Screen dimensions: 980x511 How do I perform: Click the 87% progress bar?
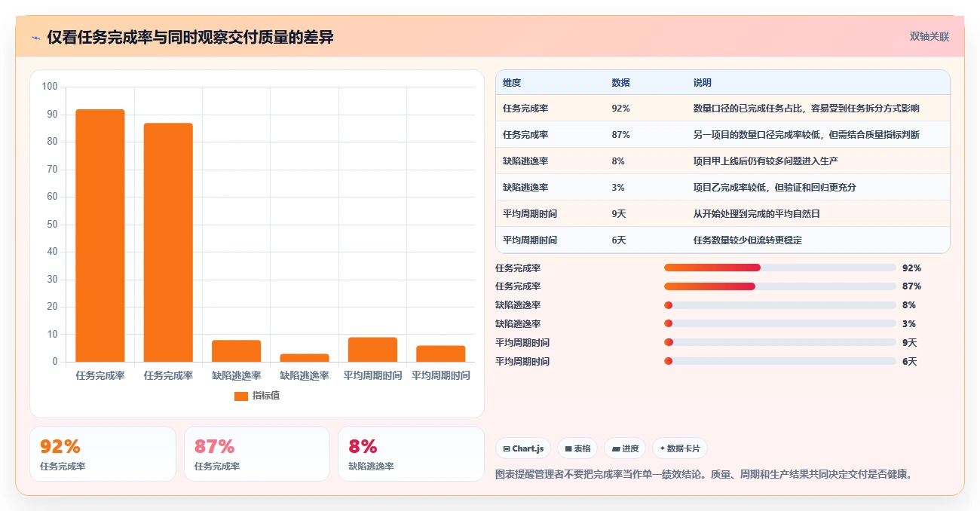(779, 286)
